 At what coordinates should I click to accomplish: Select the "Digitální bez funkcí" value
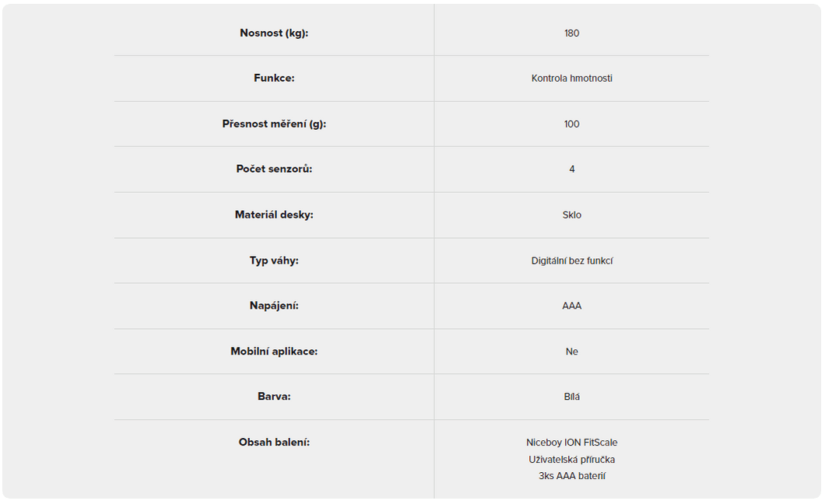click(x=572, y=261)
